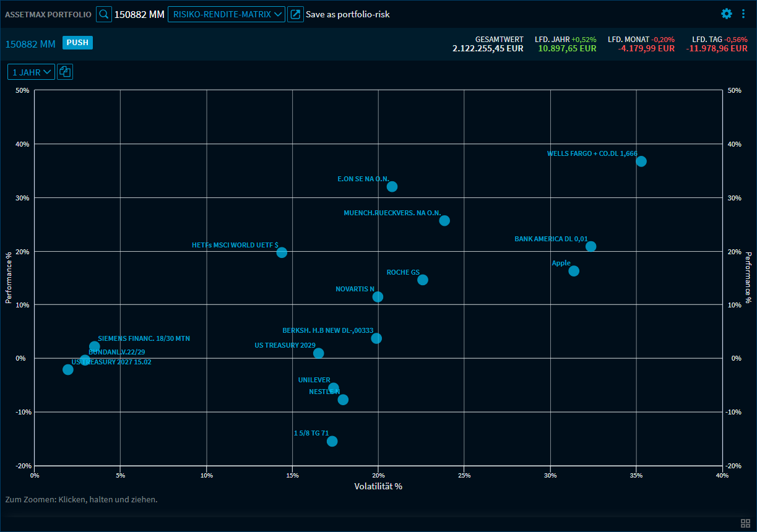This screenshot has width=757, height=532.
Task: Toggle the PUSH button
Action: 77,43
